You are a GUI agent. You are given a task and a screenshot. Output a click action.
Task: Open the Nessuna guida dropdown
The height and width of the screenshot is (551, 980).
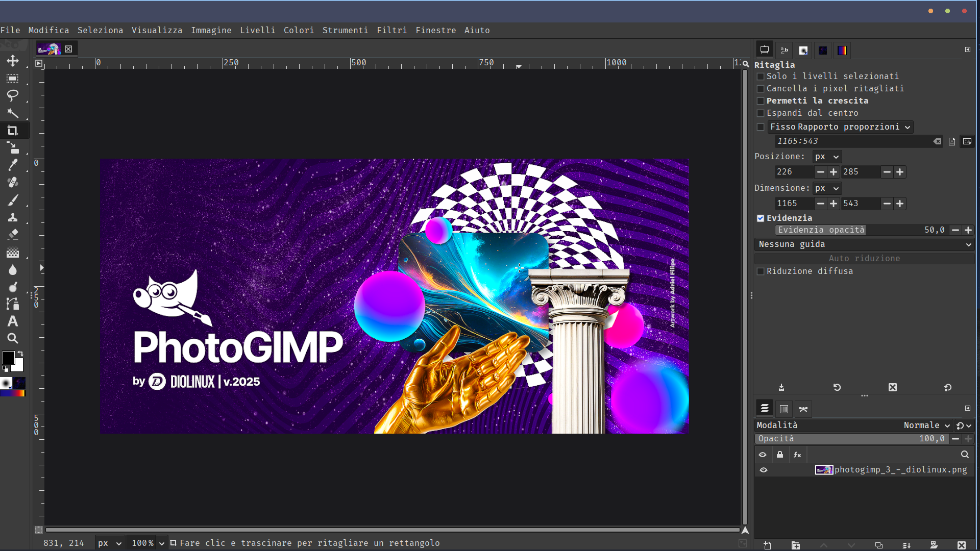865,244
